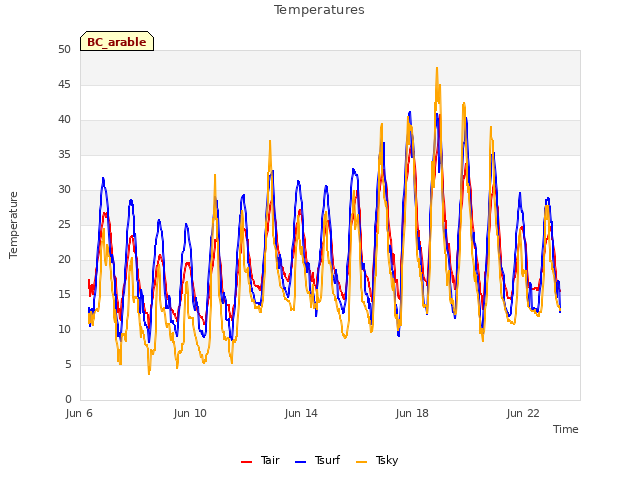Click the Temperatures chart title
The height and width of the screenshot is (480, 640).
[319, 10]
